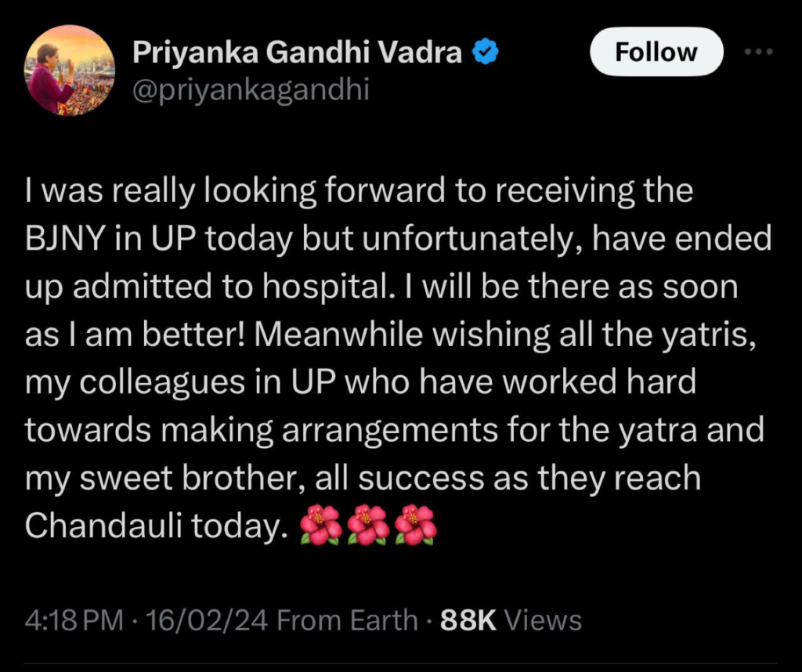Click the blue verified badge
The image size is (802, 672).
click(x=485, y=52)
